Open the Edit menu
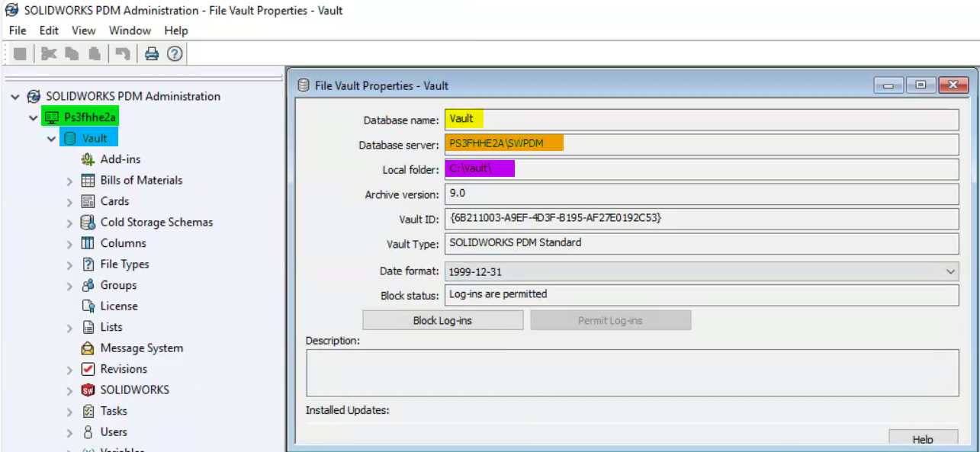Image resolution: width=980 pixels, height=452 pixels. [x=49, y=30]
